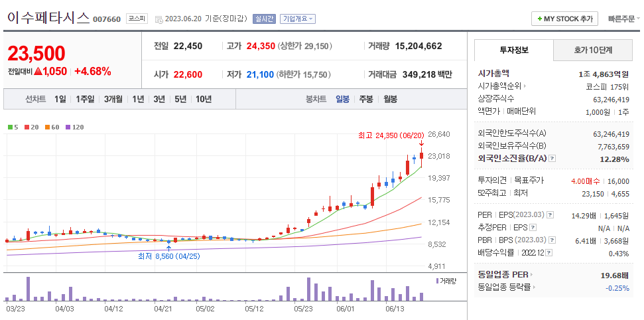The width and height of the screenshot is (644, 320).
Task: Click the arrow next to 동일업종 PER
Action: [531, 275]
